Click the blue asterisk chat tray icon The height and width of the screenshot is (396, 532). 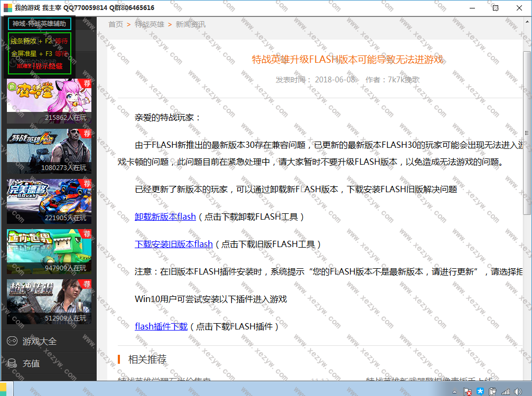(x=480, y=391)
